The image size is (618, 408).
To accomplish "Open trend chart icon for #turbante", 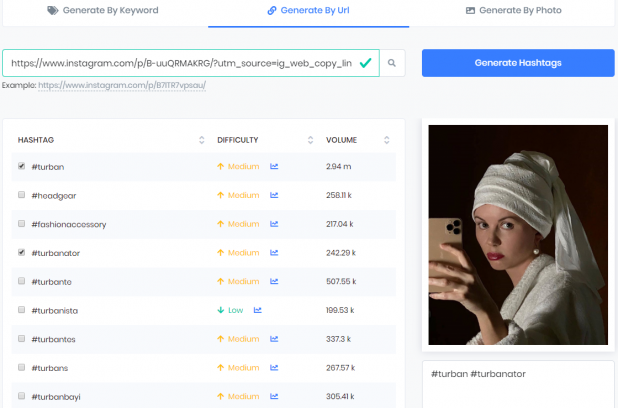I will (x=274, y=281).
